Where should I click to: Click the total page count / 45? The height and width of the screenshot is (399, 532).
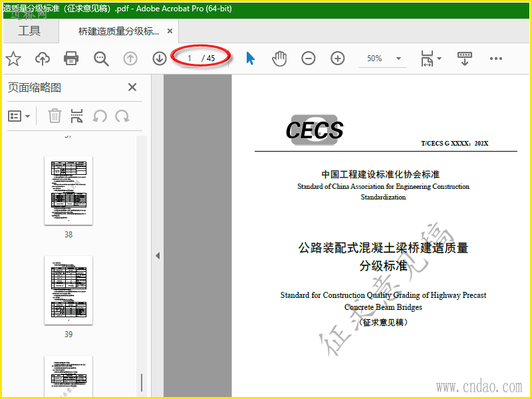(208, 59)
